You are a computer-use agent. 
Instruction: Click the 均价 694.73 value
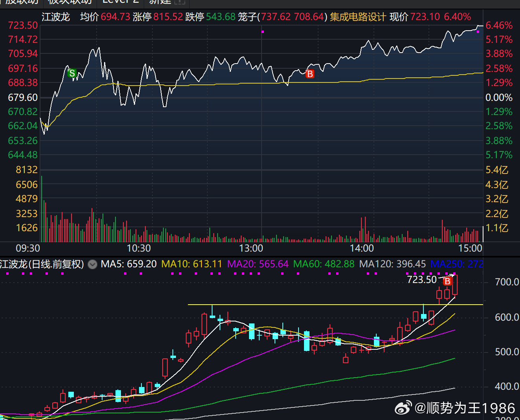105,17
